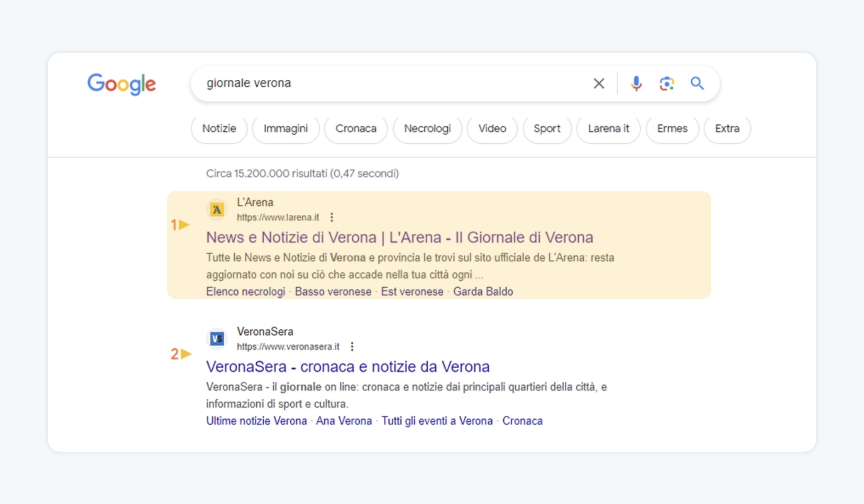Click 'Circa 15.200.000 risultati' stats text
The image size is (864, 504).
[302, 173]
